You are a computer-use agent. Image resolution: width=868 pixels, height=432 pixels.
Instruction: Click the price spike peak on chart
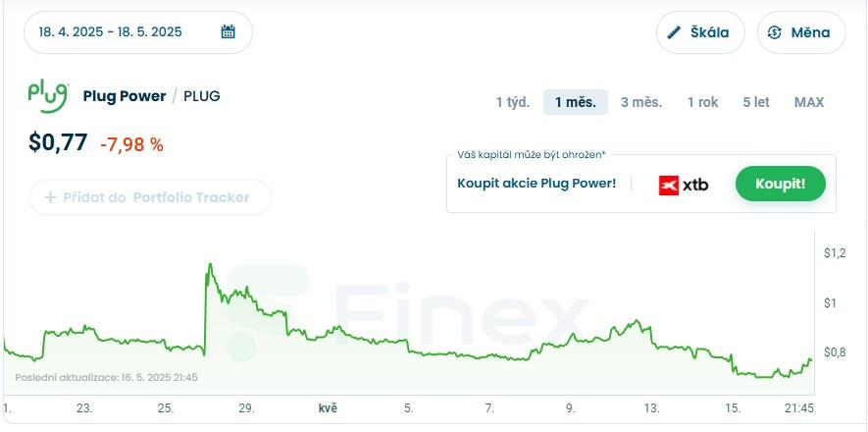click(210, 265)
